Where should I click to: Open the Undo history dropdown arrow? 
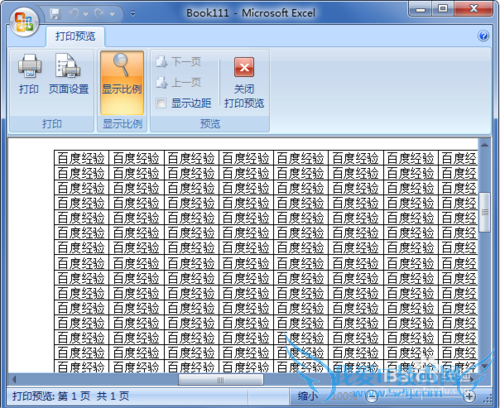coord(86,14)
